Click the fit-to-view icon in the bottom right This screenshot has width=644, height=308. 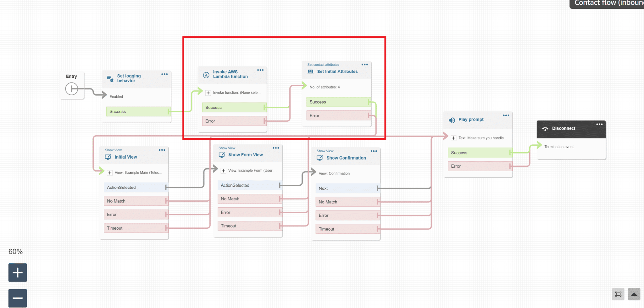pyautogui.click(x=618, y=294)
